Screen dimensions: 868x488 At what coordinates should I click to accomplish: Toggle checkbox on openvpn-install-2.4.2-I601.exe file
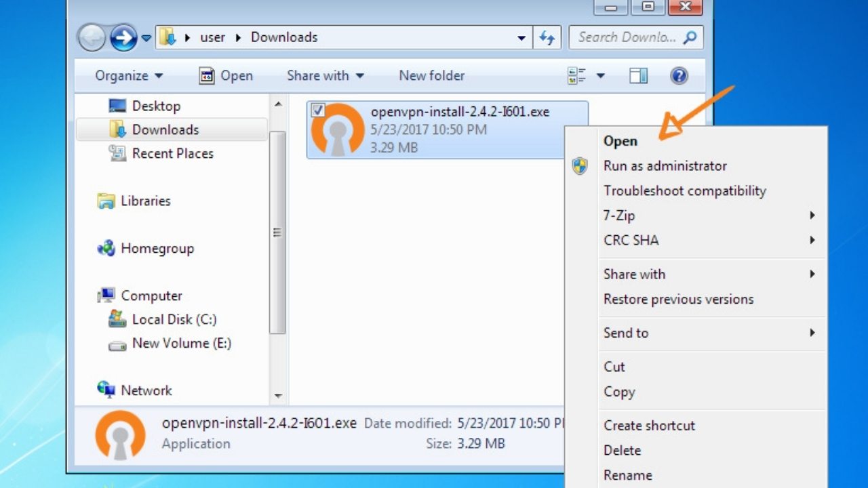(317, 110)
